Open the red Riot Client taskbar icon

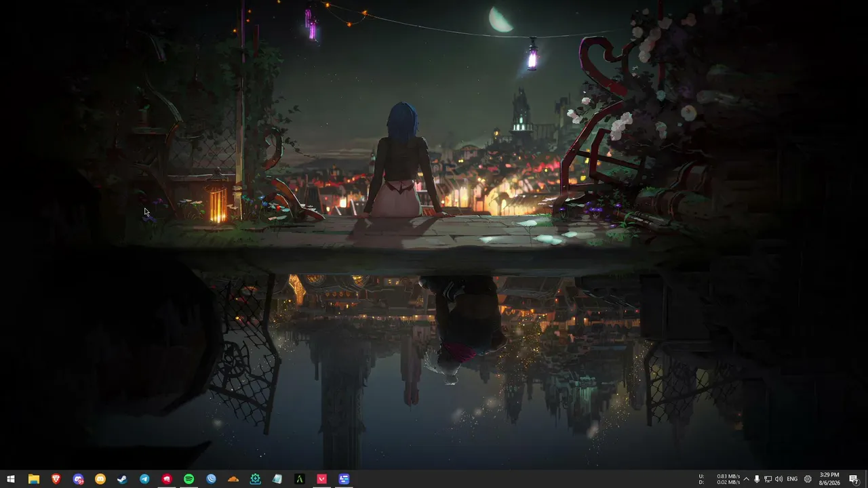pyautogui.click(x=167, y=479)
